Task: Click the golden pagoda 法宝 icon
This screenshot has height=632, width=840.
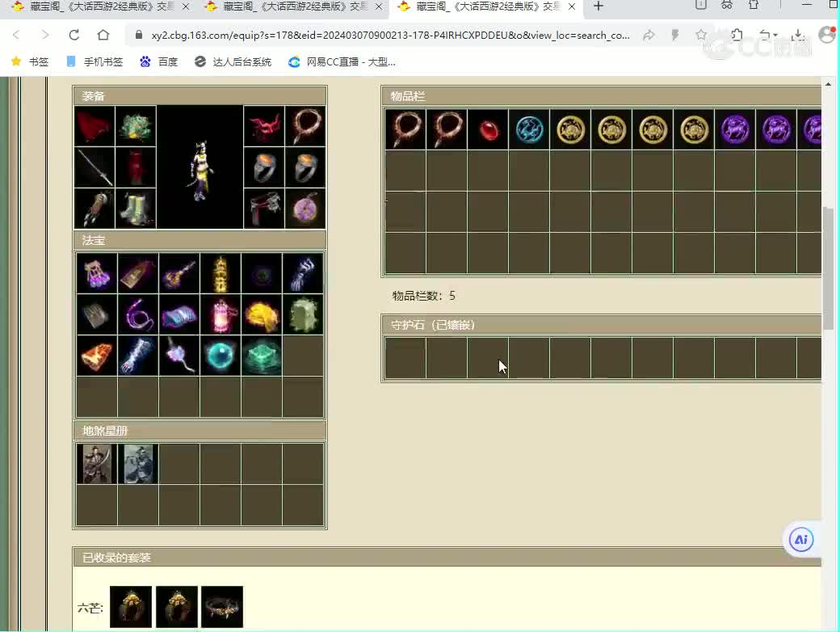Action: [220, 273]
